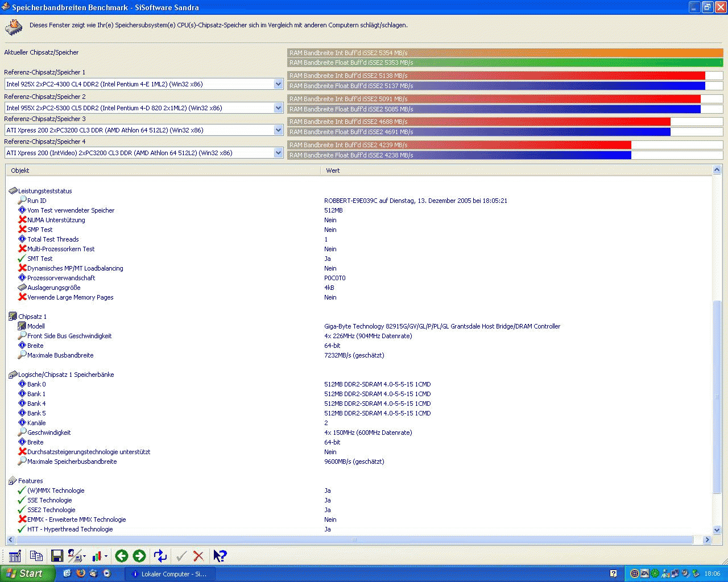Click the options table toolbar icon

click(15, 556)
